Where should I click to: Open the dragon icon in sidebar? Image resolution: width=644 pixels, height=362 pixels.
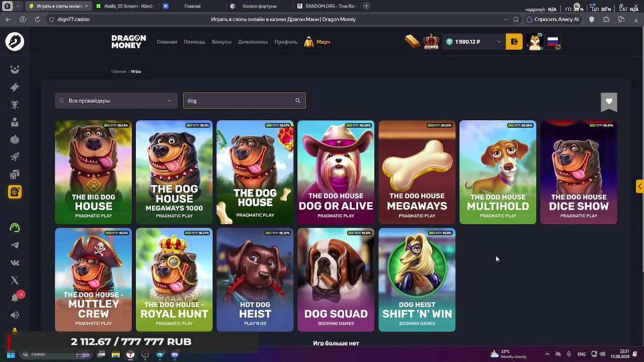pos(15,105)
